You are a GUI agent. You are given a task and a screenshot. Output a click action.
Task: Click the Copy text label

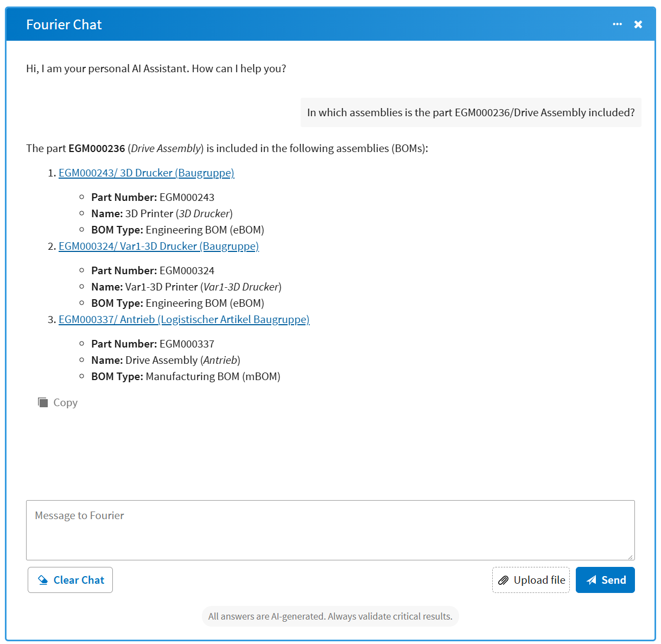tap(66, 402)
